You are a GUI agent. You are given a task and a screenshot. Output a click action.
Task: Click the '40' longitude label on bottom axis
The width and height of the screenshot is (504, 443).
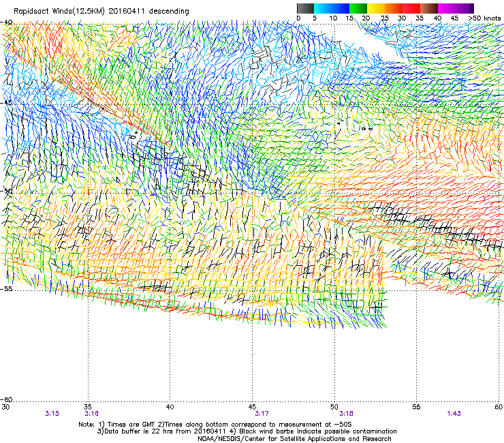[x=170, y=407]
